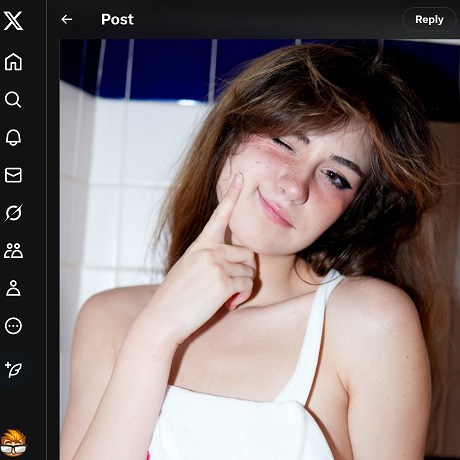Click the Reply button
Screen dimensions: 460x460
[429, 19]
